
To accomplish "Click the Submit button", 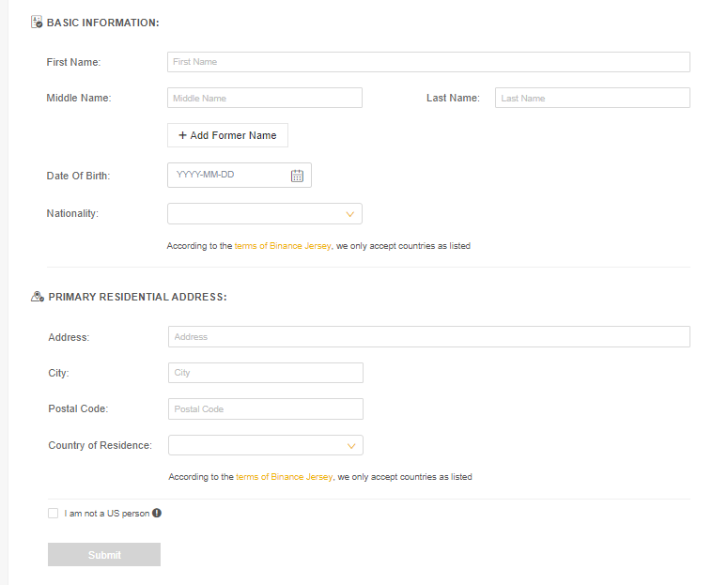I will click(x=104, y=554).
